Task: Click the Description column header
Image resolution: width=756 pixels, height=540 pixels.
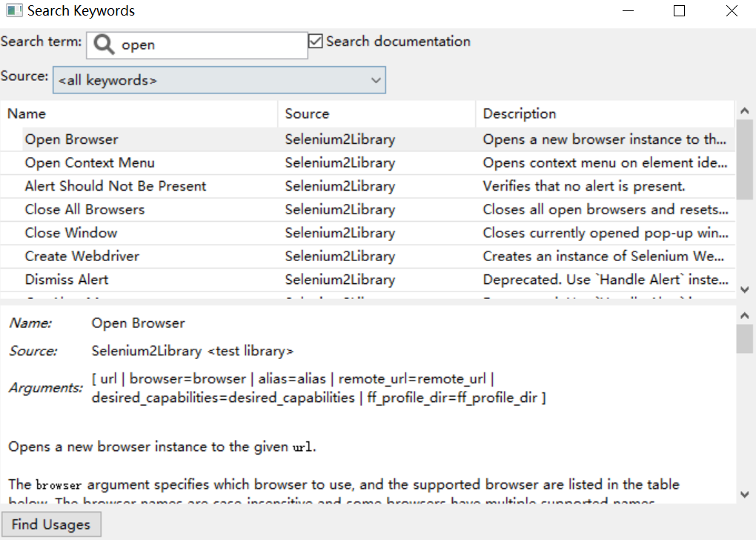Action: click(x=604, y=113)
